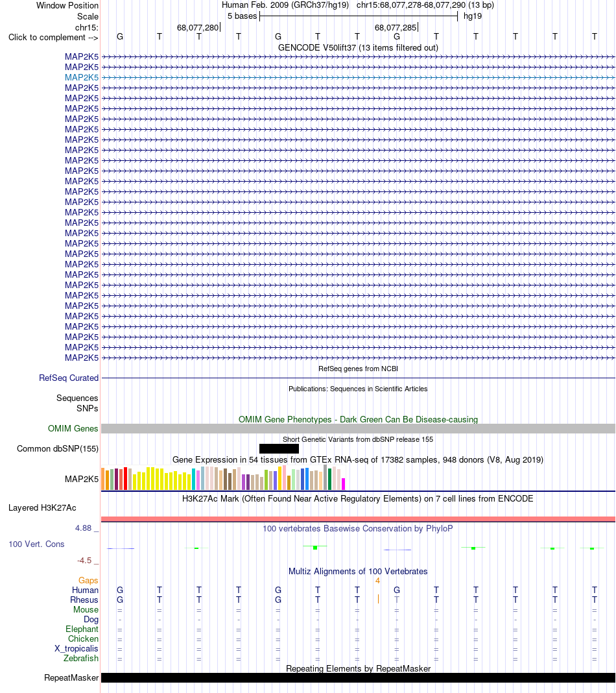Click the black RepeatMasker element bar
This screenshot has width=616, height=693.
point(358,677)
